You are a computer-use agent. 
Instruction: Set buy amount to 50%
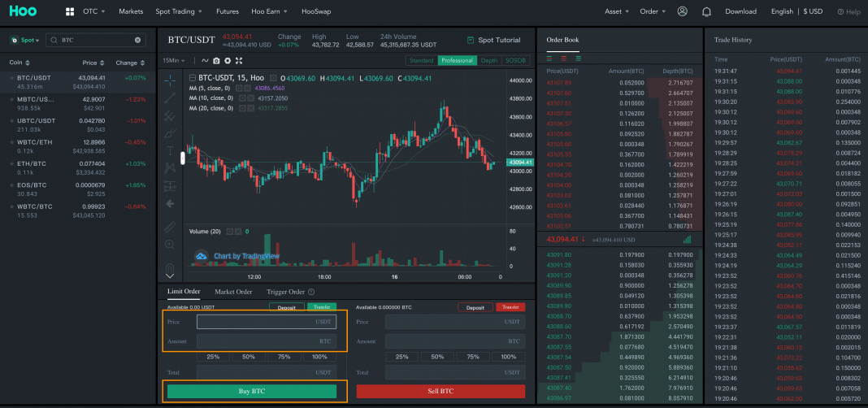[x=249, y=357]
